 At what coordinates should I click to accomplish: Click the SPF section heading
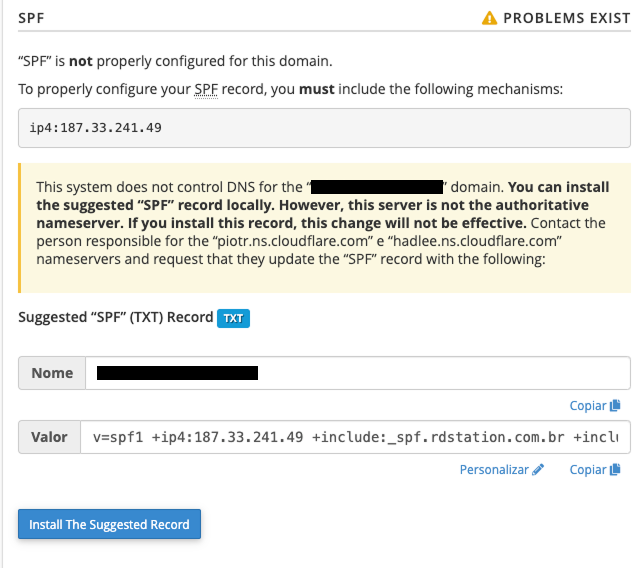31,18
